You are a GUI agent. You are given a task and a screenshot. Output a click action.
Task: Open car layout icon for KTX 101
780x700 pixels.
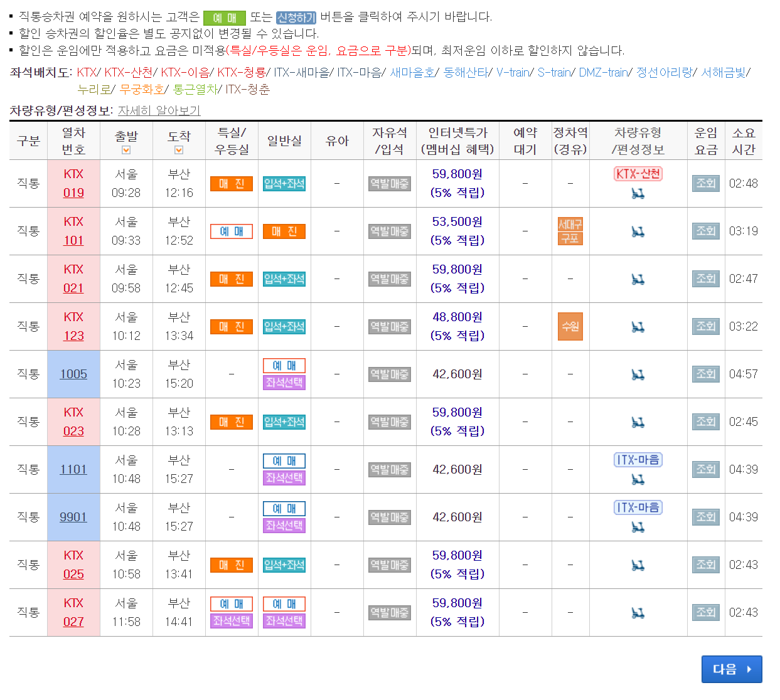638,231
